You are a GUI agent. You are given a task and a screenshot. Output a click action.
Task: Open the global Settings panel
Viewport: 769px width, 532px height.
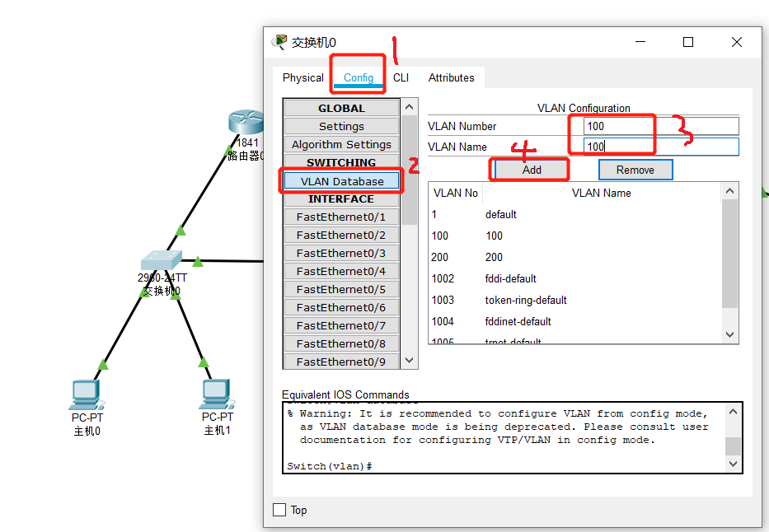pos(340,126)
